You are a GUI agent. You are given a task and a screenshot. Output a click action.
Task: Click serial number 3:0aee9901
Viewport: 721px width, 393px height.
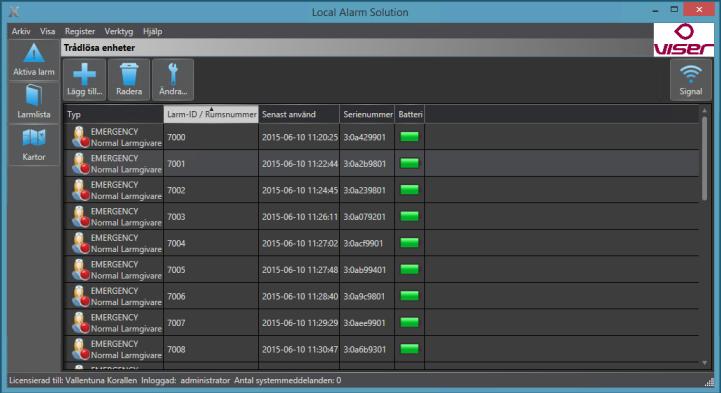point(365,323)
